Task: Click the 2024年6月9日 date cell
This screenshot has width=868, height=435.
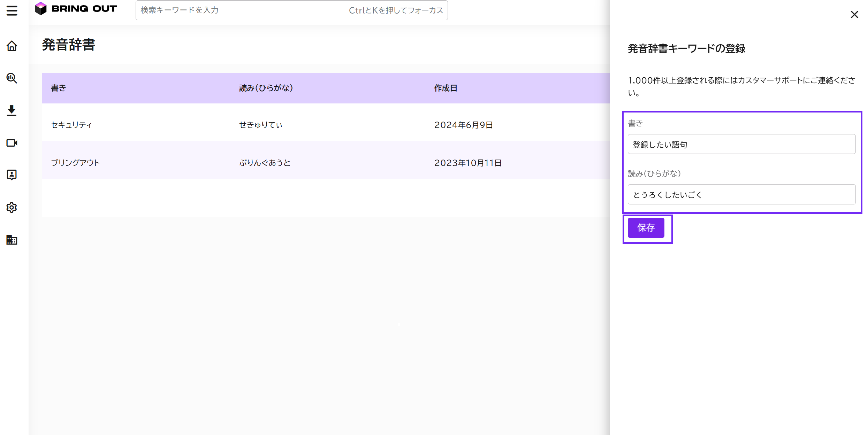Action: point(463,125)
